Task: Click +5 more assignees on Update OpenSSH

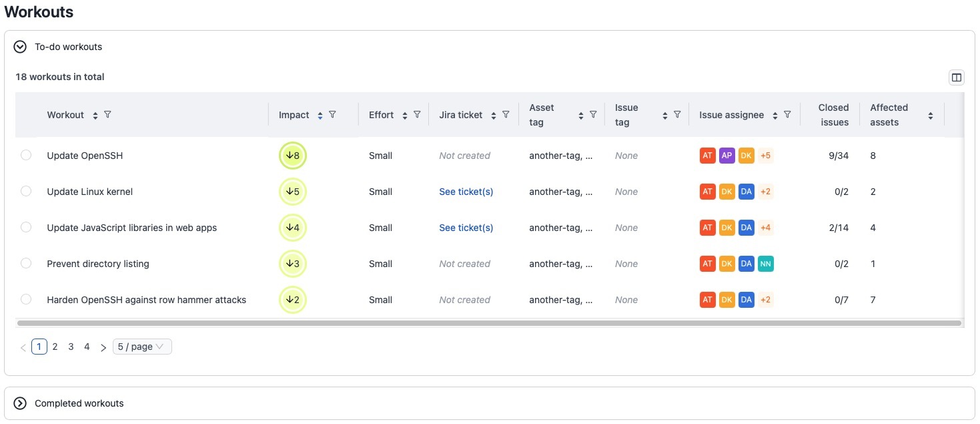Action: point(766,156)
